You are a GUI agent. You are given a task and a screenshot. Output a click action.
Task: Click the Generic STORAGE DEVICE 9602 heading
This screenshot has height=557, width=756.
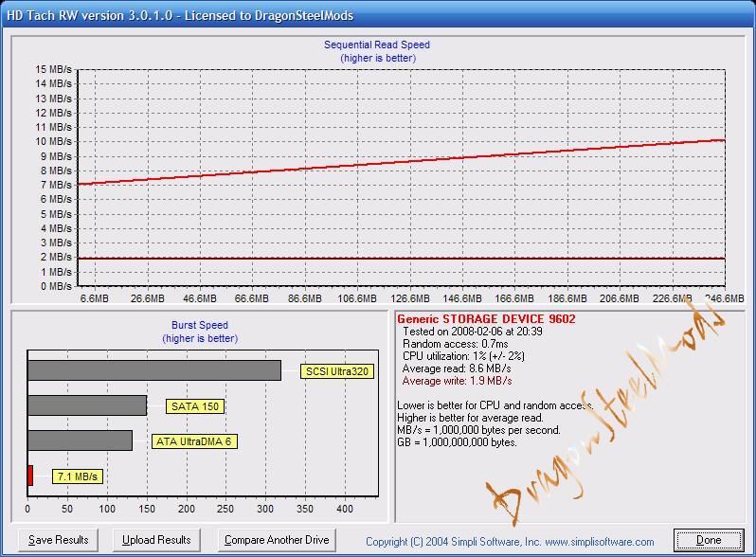487,319
